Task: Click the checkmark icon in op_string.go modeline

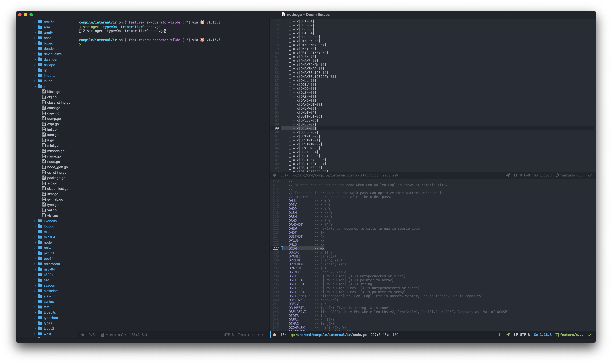Action: [x=590, y=175]
